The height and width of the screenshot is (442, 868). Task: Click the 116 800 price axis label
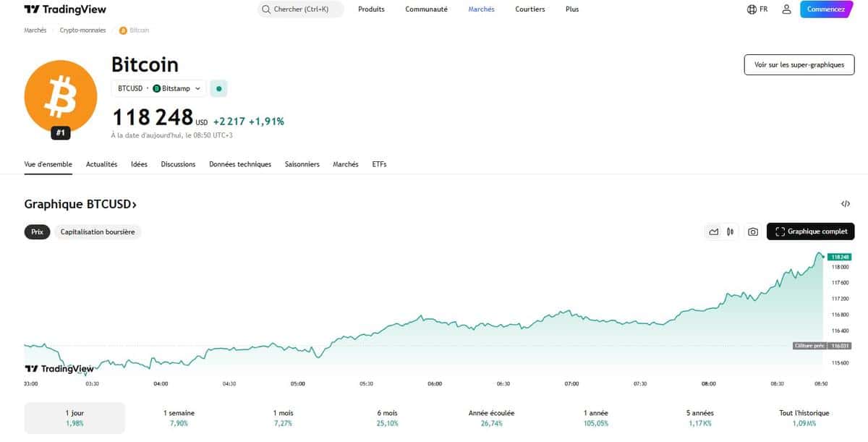pos(840,315)
